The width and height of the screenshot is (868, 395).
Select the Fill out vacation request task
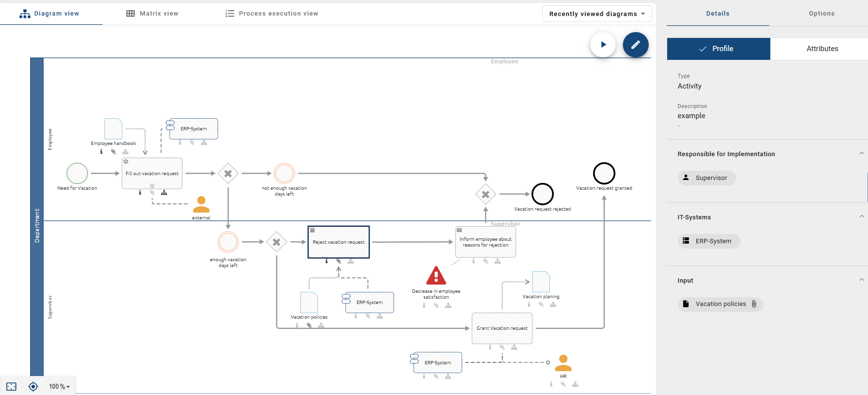pos(152,173)
